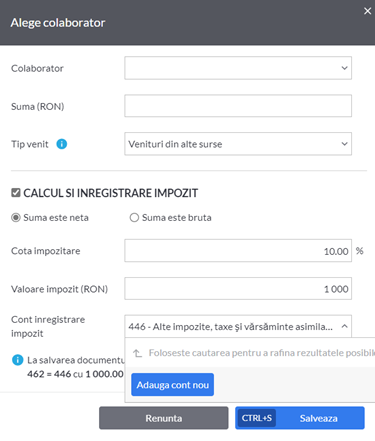Click the Renunta button
The image size is (375, 441).
[164, 418]
